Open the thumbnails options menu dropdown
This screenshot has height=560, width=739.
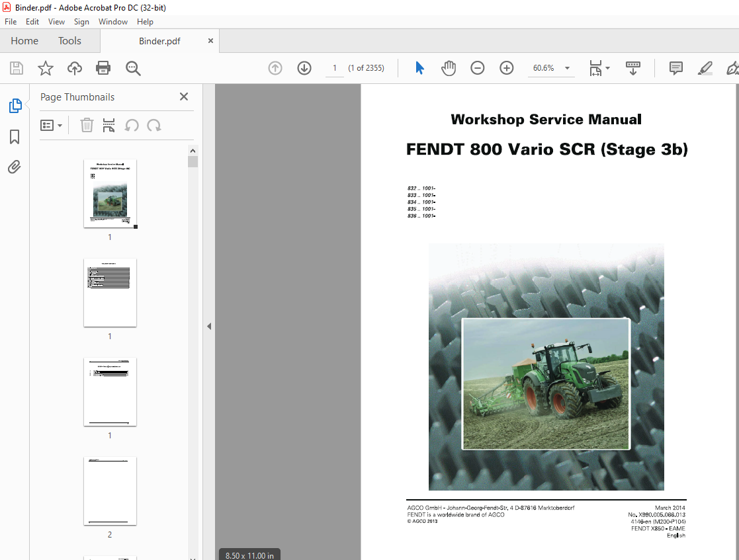[x=52, y=125]
